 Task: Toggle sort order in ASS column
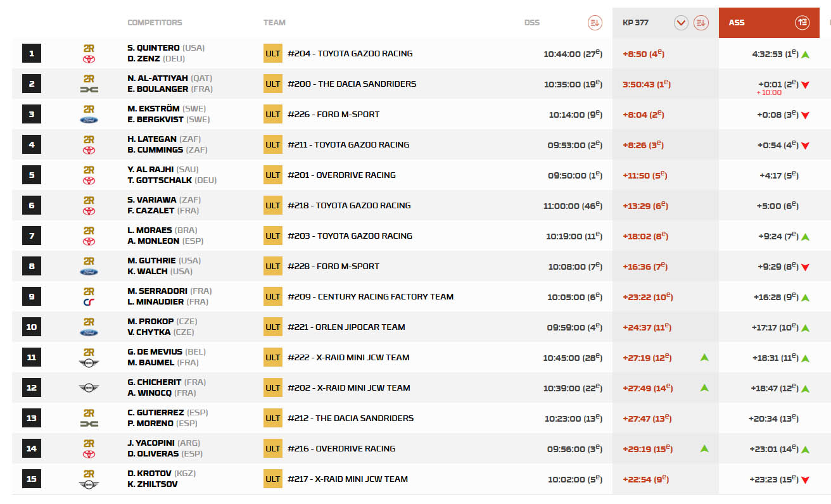click(x=802, y=23)
